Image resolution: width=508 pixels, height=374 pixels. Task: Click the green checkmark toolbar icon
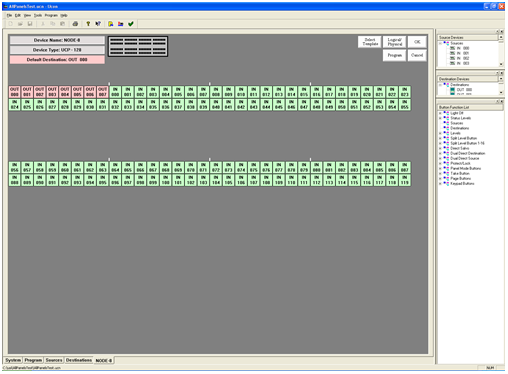[131, 24]
